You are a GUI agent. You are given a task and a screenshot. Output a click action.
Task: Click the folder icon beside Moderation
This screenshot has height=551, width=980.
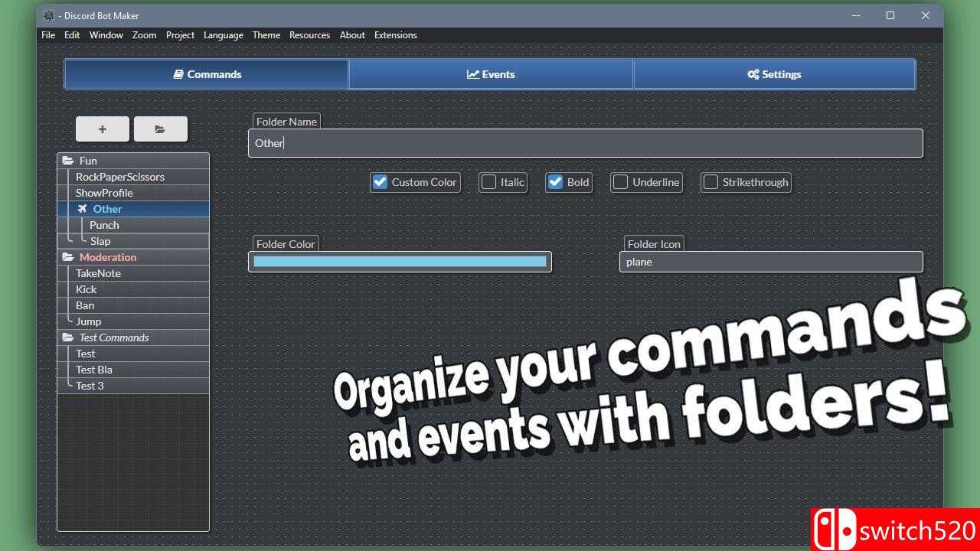(x=68, y=257)
